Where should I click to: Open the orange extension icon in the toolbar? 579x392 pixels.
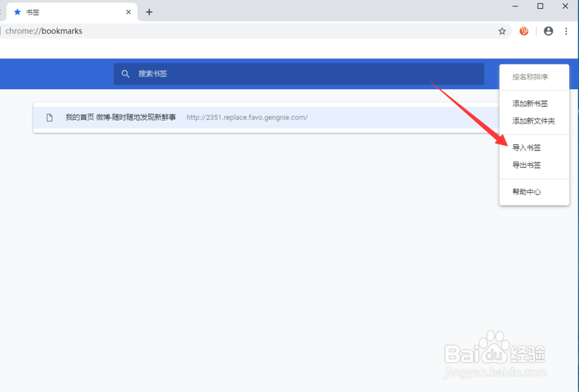click(x=523, y=31)
